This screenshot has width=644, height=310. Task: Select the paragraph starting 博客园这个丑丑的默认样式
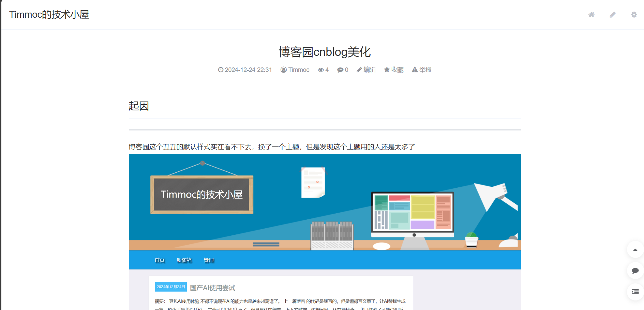tap(272, 147)
